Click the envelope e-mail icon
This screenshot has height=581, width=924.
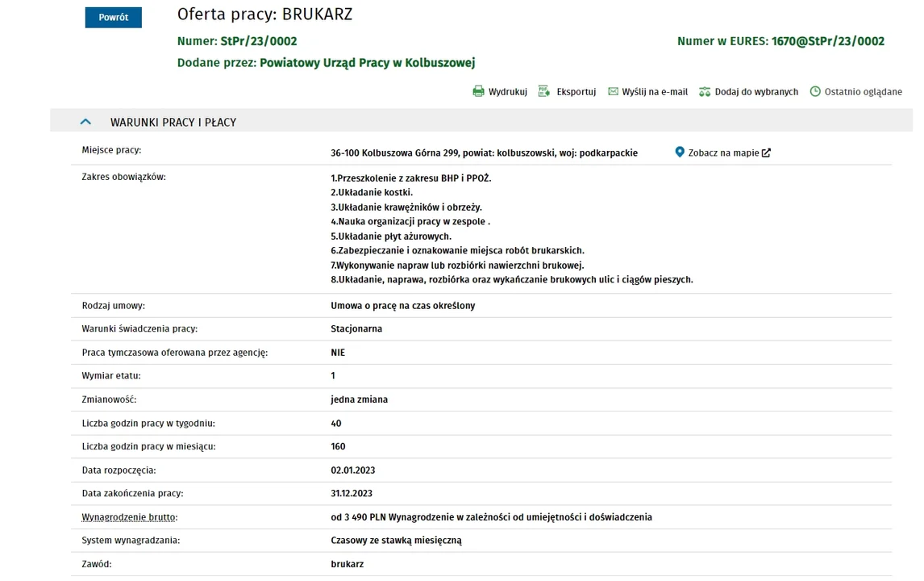(613, 91)
